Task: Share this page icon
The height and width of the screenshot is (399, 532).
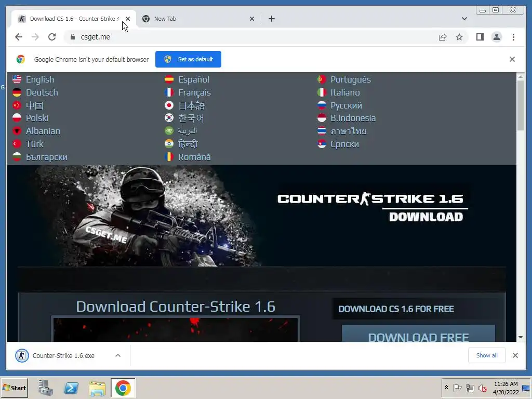Action: [x=443, y=37]
